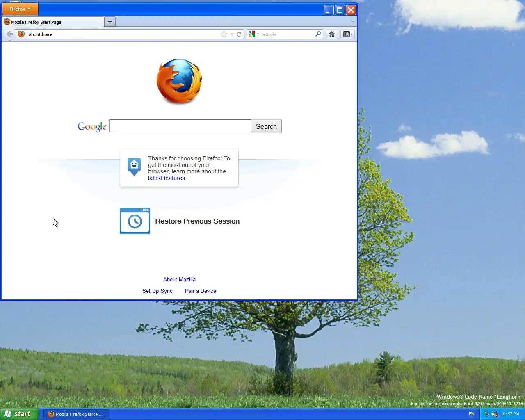Click Restore Previous Session text

click(197, 221)
